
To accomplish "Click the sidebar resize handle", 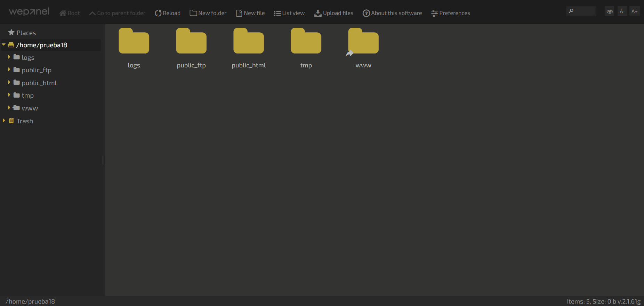I will pyautogui.click(x=103, y=160).
